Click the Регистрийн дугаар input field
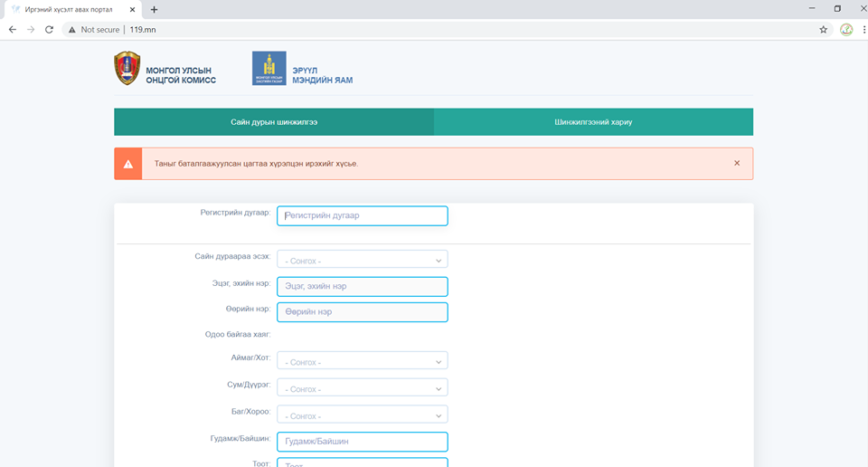Screen dimensions: 868x467 [362, 215]
